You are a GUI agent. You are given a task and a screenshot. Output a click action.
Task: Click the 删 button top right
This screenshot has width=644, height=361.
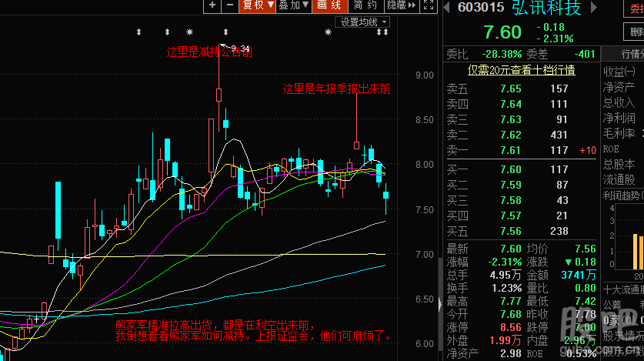tap(635, 32)
